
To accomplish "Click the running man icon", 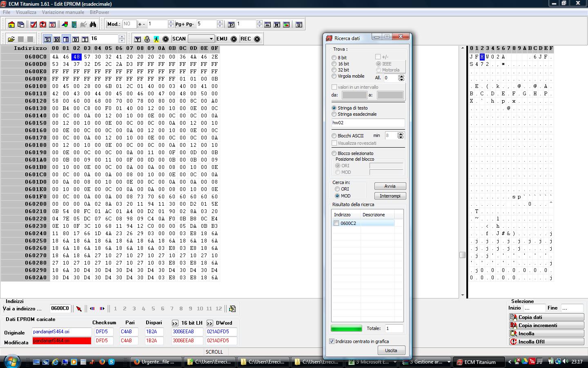I will point(156,39).
